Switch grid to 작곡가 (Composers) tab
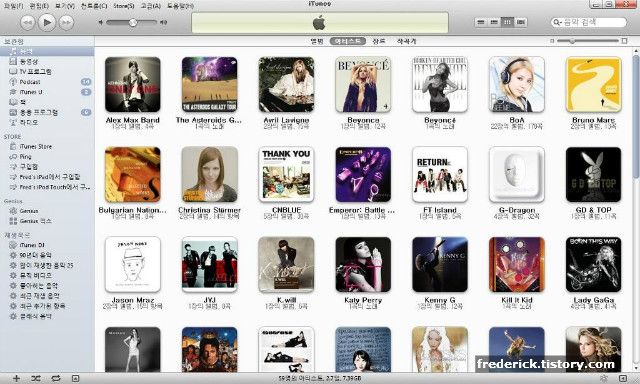Viewport: 640px width, 384px height. pos(407,41)
